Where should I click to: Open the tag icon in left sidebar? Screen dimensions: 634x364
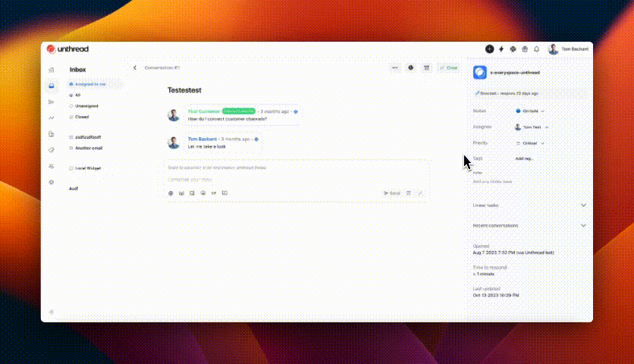tap(52, 150)
